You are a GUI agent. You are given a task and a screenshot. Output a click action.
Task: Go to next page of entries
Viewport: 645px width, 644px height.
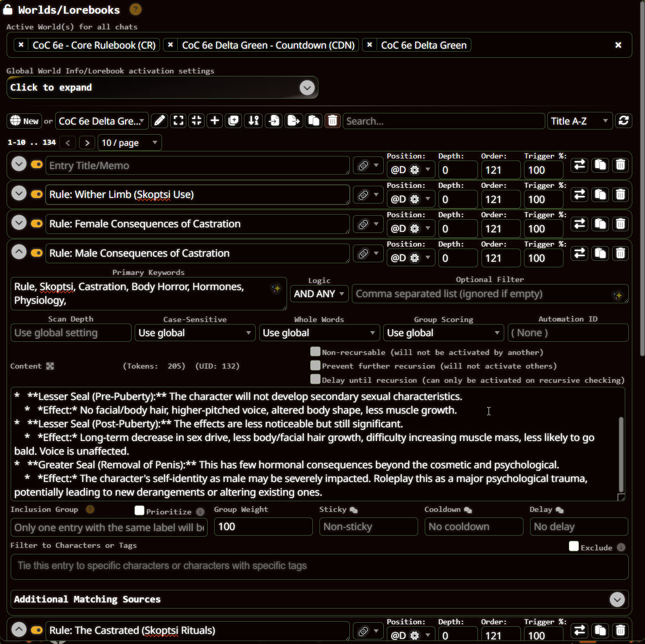pos(87,143)
